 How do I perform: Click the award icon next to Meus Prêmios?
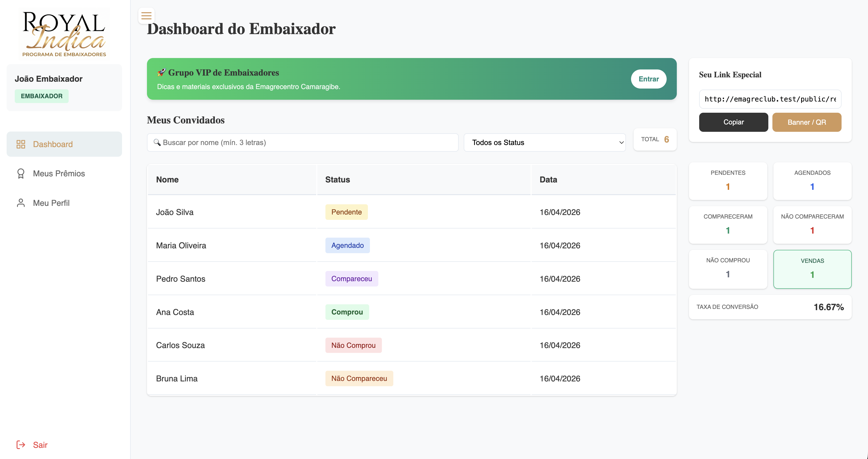click(21, 173)
